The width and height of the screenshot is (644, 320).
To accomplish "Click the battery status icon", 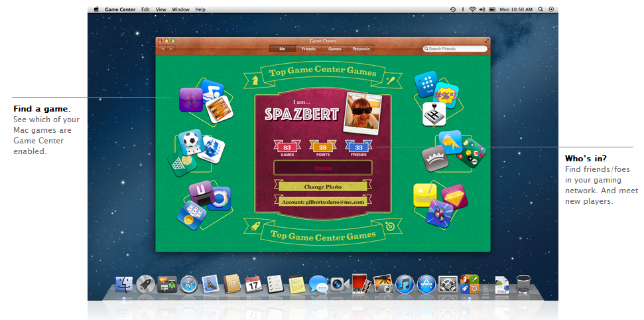I will click(x=492, y=9).
